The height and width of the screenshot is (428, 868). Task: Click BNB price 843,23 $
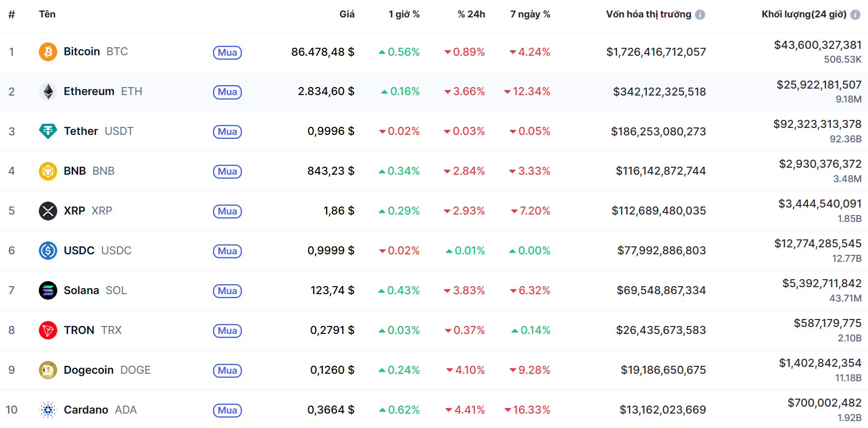pyautogui.click(x=331, y=171)
